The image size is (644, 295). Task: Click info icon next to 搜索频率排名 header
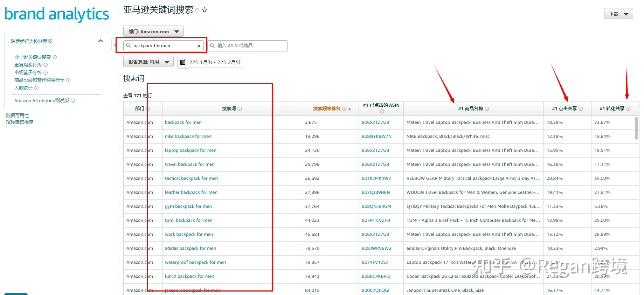[344, 109]
